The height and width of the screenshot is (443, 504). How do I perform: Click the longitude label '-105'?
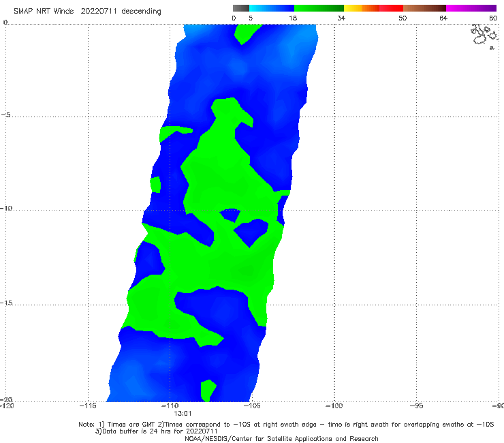252,406
